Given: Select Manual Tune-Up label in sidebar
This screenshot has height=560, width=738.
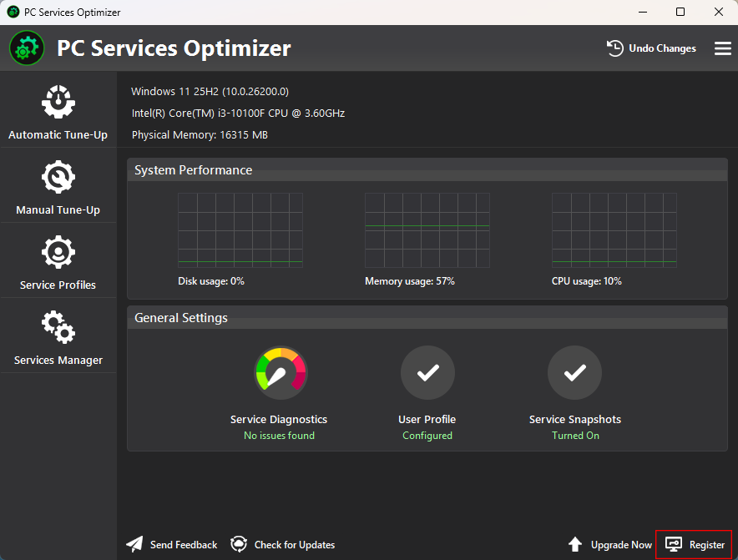Looking at the screenshot, I should pos(58,209).
